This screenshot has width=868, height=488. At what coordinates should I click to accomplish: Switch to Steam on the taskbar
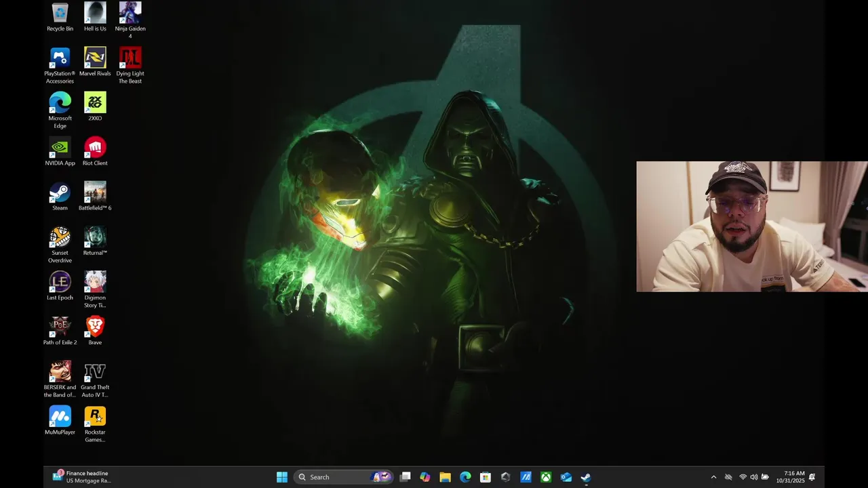(586, 477)
